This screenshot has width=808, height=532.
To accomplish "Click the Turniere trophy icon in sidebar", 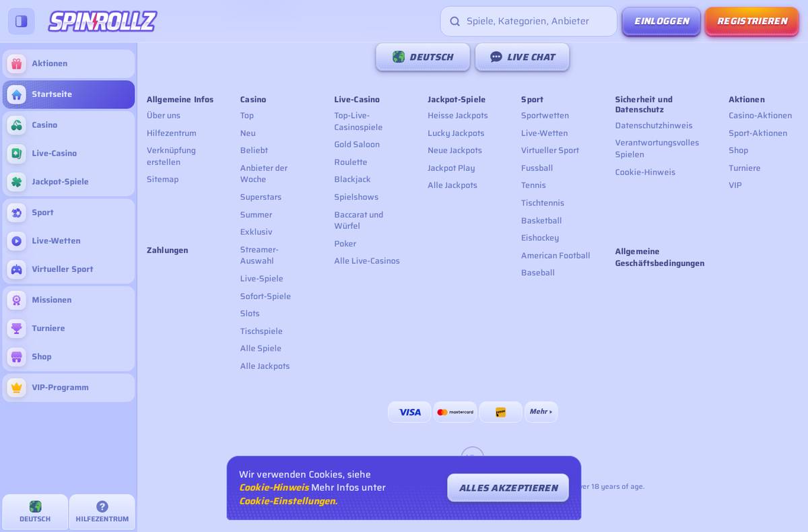I will click(17, 329).
